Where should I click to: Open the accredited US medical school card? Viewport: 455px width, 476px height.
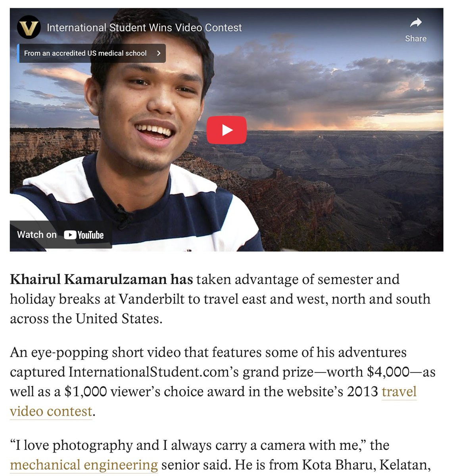92,53
